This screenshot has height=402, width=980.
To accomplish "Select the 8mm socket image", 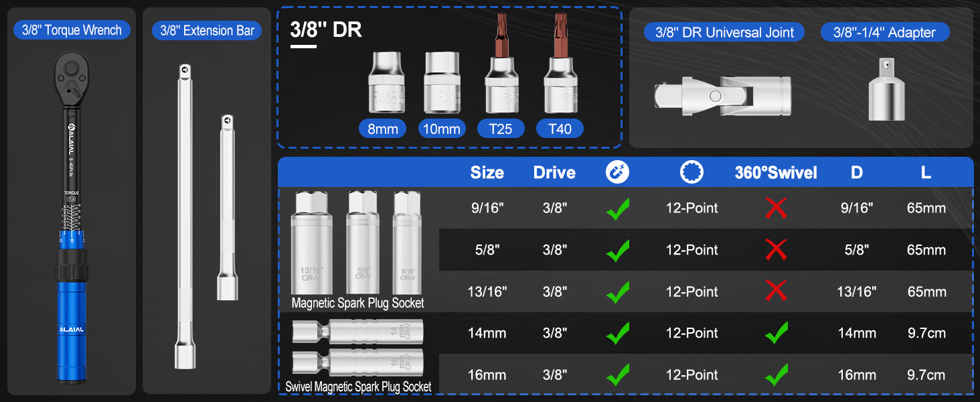I will pos(387,82).
